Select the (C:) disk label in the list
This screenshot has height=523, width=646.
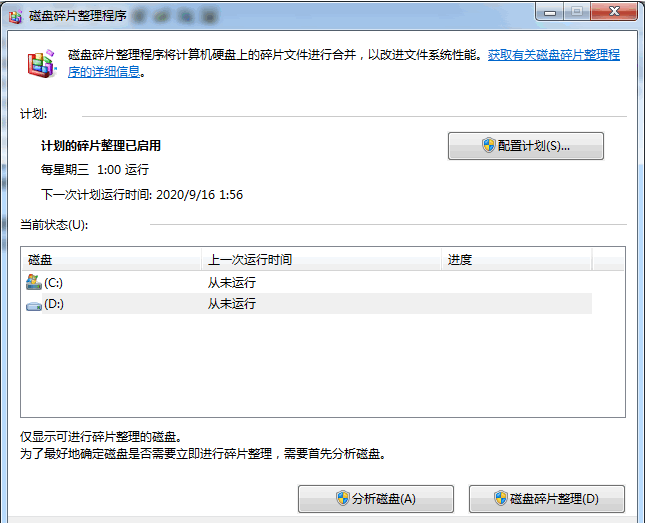(x=54, y=283)
